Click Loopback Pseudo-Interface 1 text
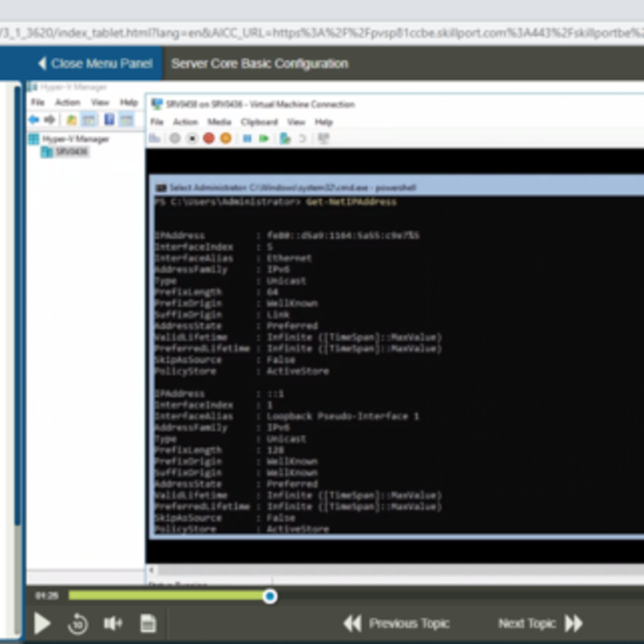The image size is (644, 644). click(343, 416)
